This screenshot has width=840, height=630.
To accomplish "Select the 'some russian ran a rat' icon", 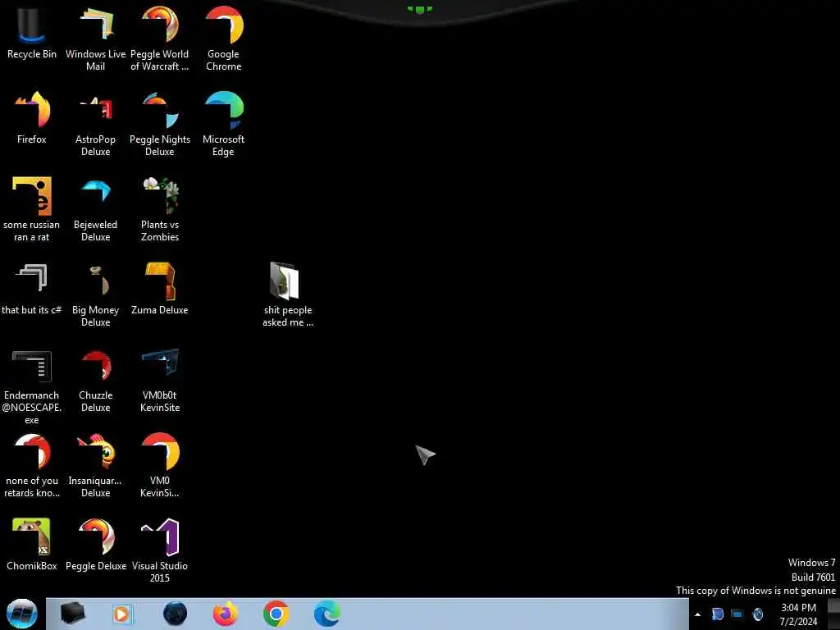I will (32, 209).
